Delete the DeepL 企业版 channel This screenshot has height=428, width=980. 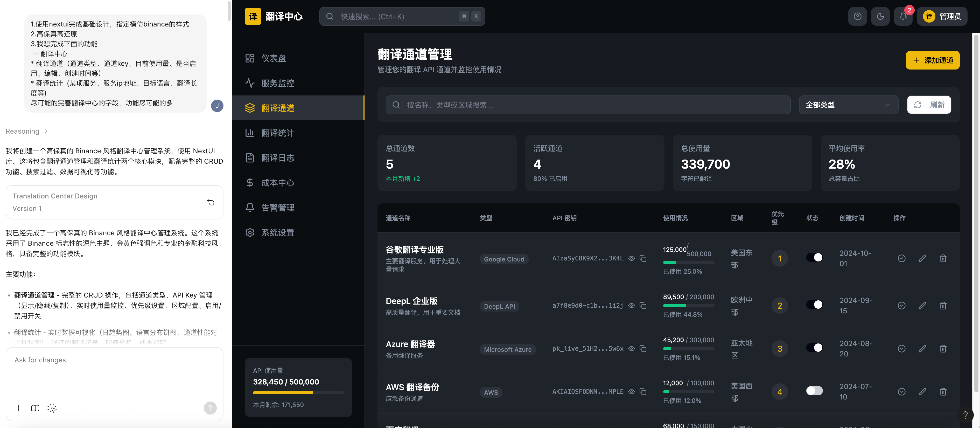pos(943,306)
